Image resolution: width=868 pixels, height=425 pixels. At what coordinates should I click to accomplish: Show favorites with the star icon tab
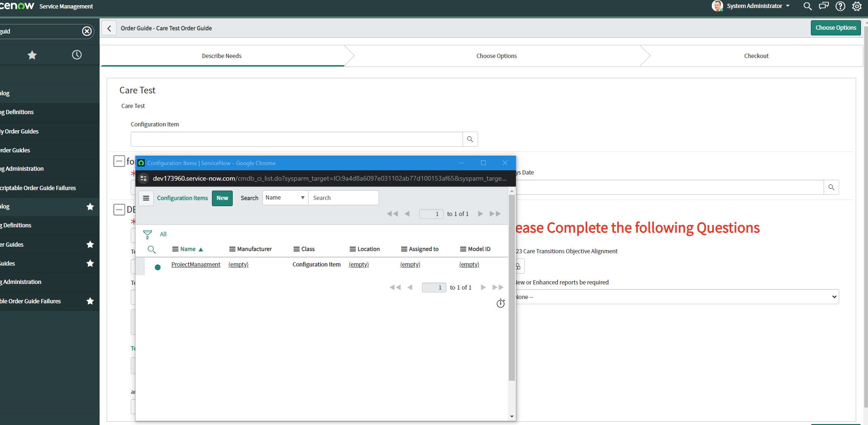[x=32, y=55]
